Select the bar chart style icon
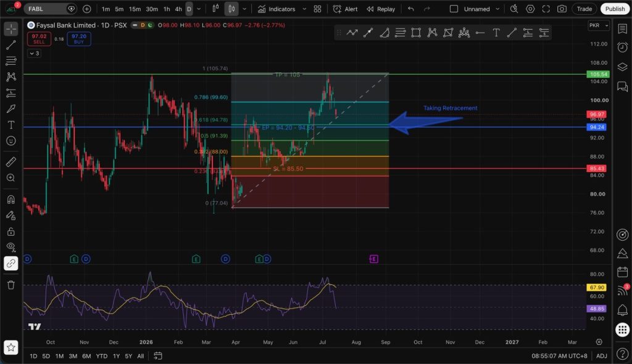This screenshot has height=364, width=632. [215, 9]
